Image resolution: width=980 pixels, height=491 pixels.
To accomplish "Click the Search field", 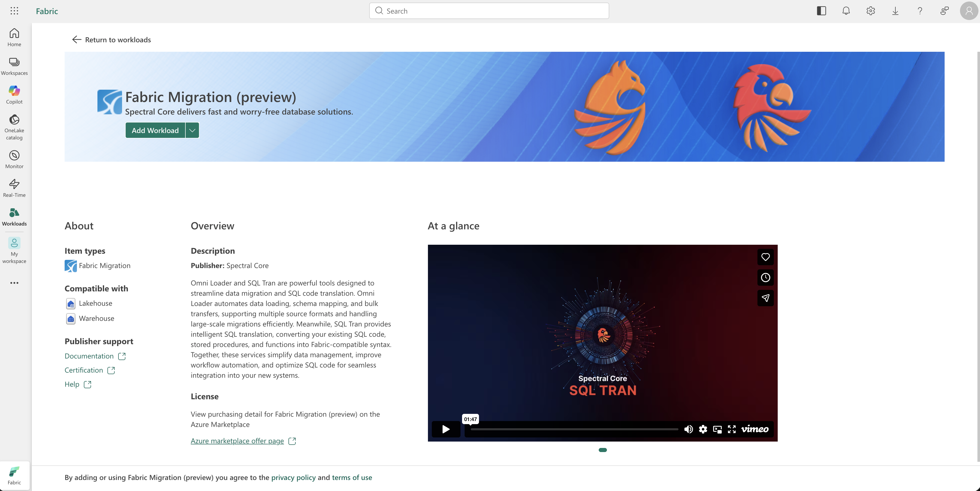I will tap(488, 11).
